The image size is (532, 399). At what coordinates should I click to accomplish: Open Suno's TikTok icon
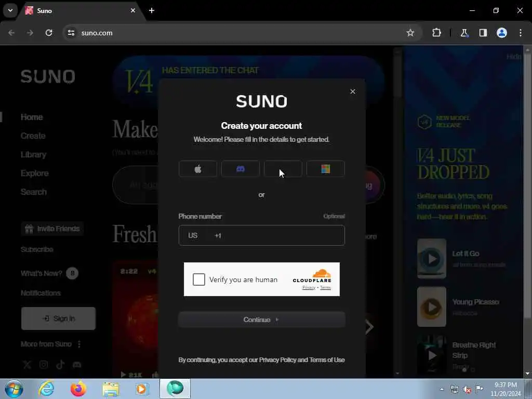click(x=60, y=365)
